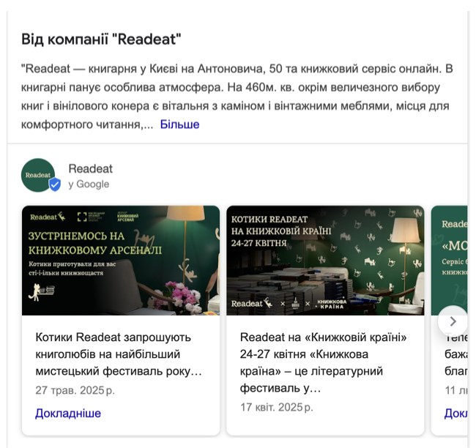This screenshot has width=476, height=448.
Task: Click the Від компанії Readeat heading
Action: pos(101,39)
